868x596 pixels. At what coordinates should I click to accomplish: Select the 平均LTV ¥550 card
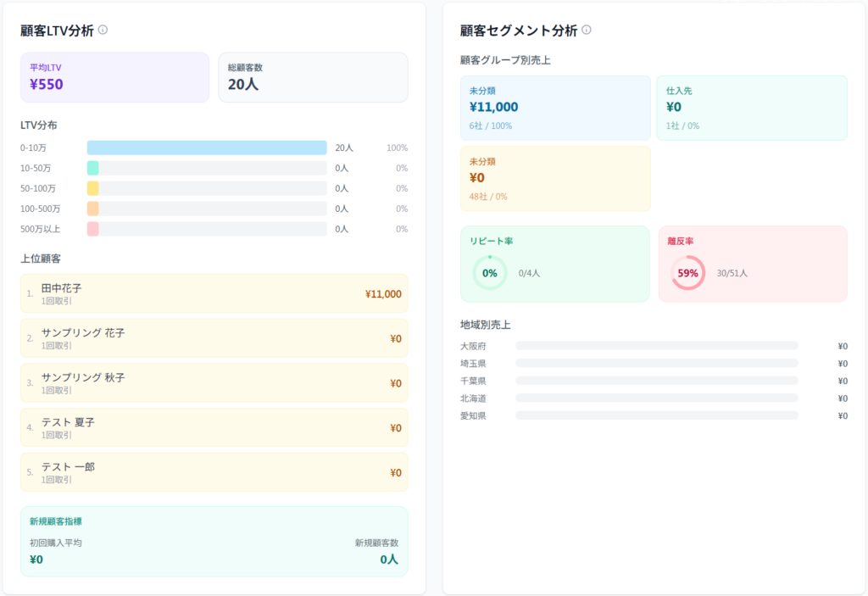114,77
